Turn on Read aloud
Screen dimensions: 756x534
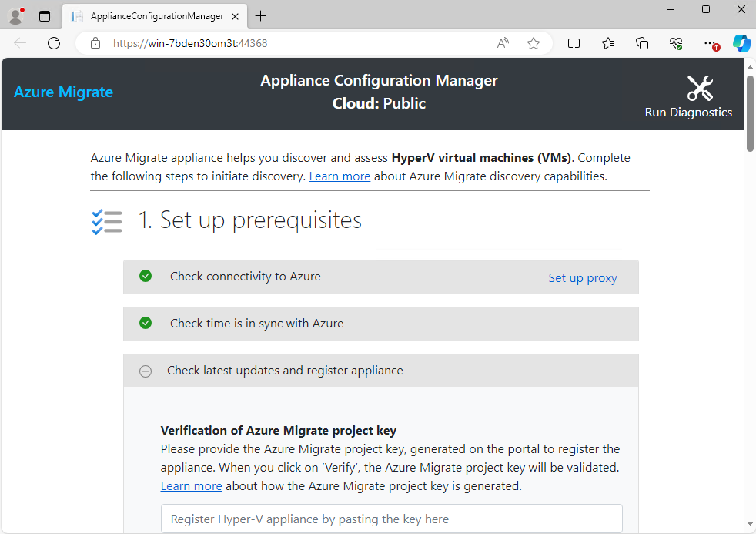pos(503,43)
